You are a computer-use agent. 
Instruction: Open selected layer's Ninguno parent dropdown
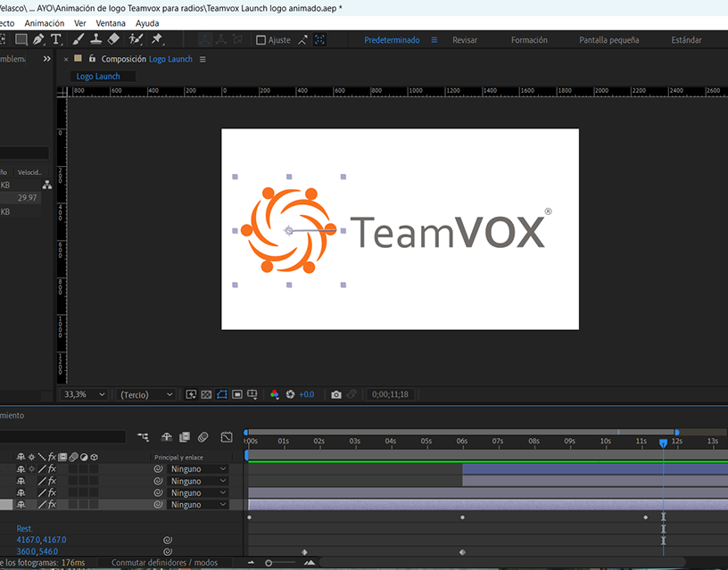(198, 505)
